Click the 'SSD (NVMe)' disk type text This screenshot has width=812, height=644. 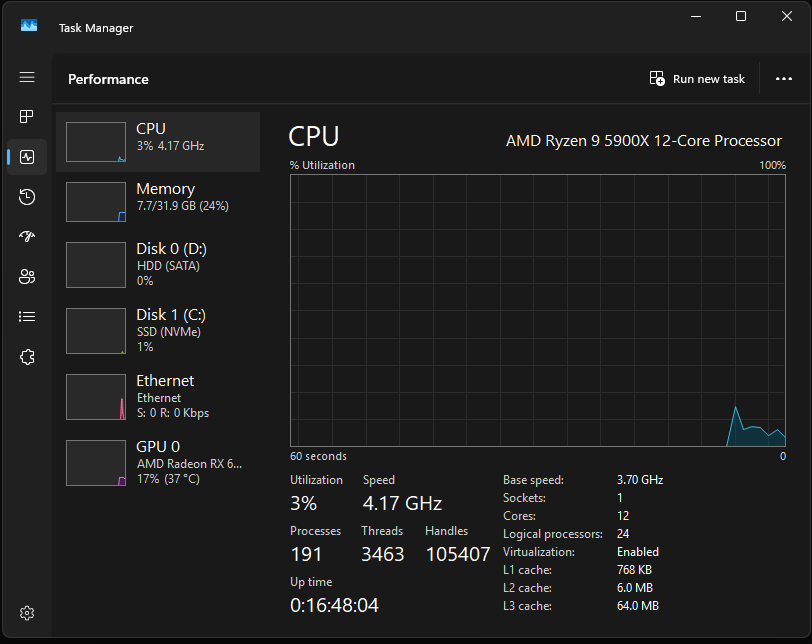pos(169,332)
